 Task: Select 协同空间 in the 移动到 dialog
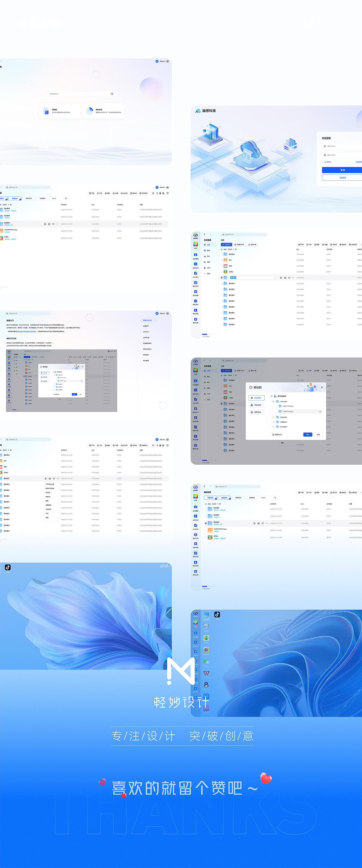pos(257,405)
